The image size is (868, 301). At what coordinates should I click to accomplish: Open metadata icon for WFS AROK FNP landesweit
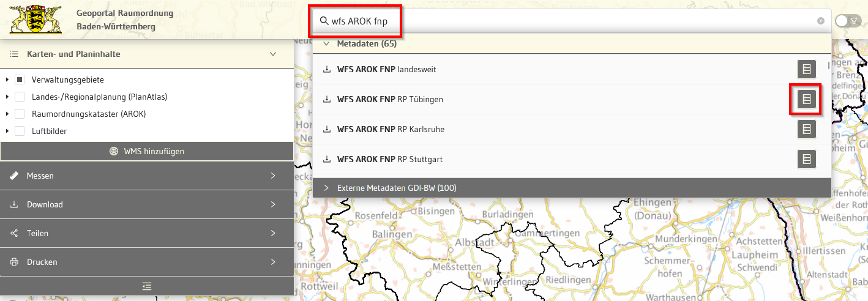coord(806,69)
